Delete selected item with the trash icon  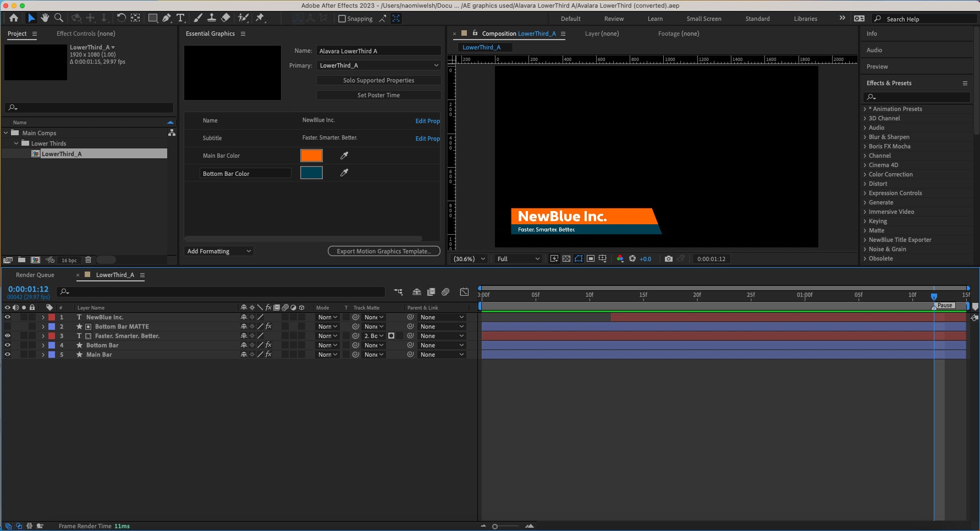pos(88,260)
